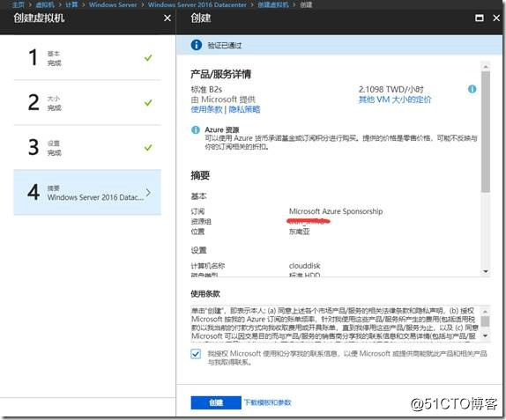Viewport: 506px width, 420px height.
Task: Select step 4 Windows Server 2016 Datac...
Action: 87,192
